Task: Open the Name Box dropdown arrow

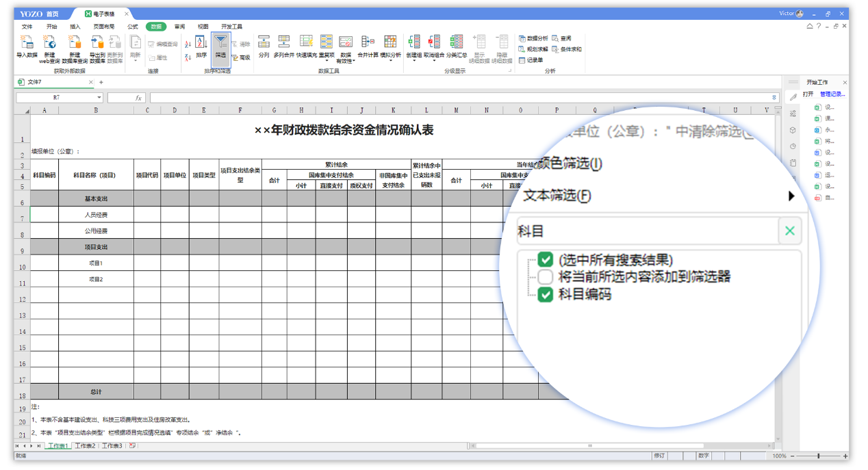Action: click(99, 98)
